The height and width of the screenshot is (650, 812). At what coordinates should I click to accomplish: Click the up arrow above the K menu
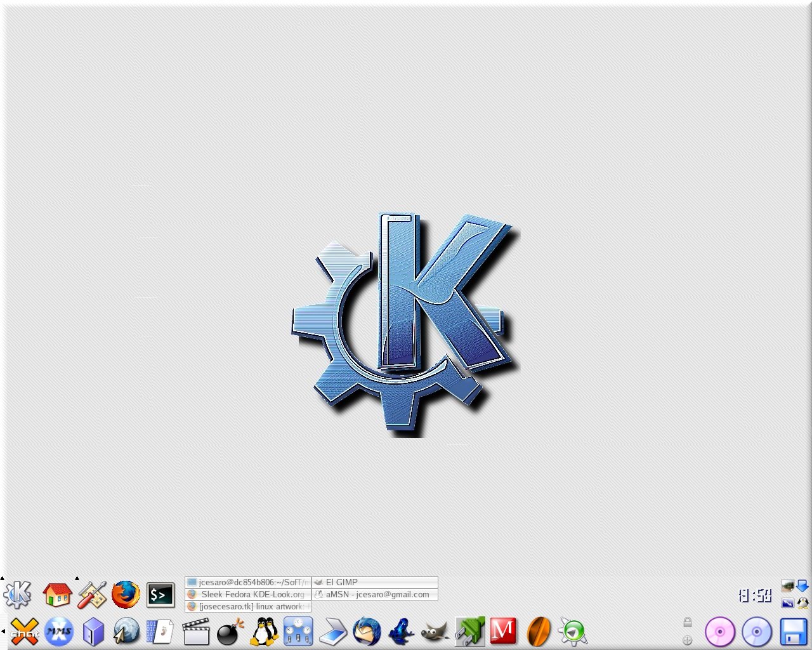[x=3, y=578]
